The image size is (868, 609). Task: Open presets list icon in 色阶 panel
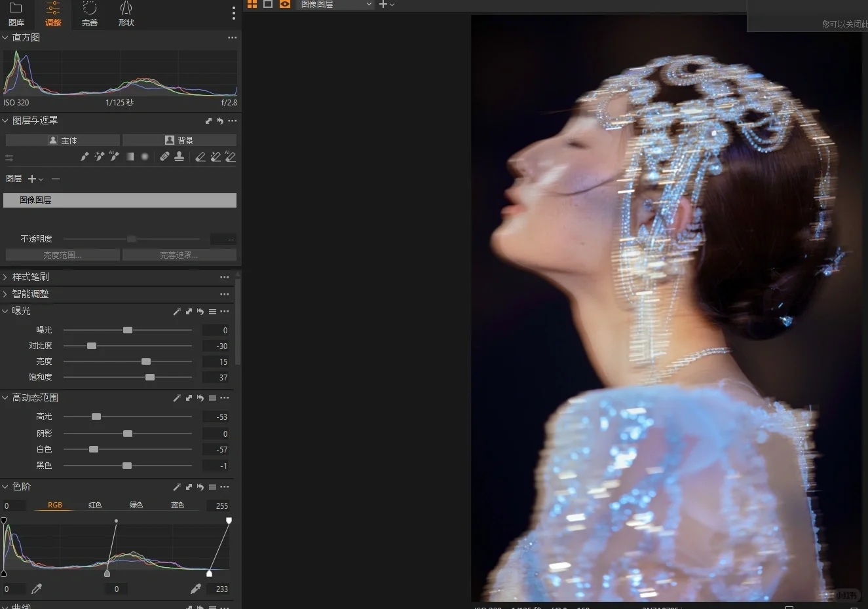tap(212, 487)
